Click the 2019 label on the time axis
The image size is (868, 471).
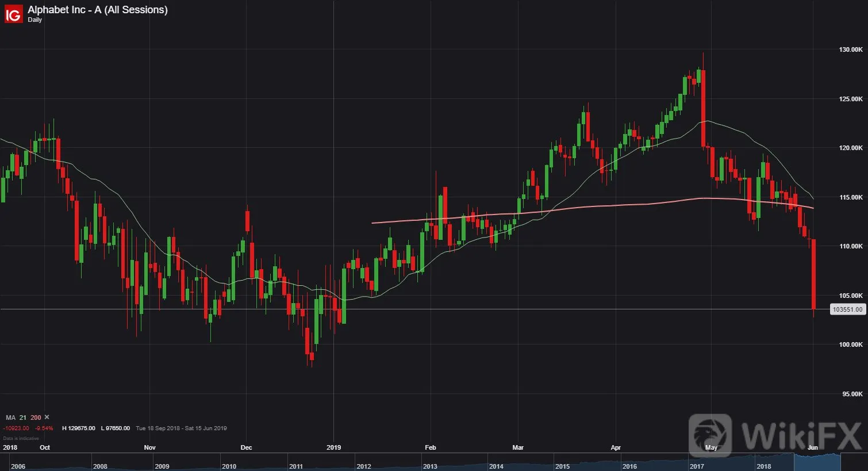click(x=333, y=447)
